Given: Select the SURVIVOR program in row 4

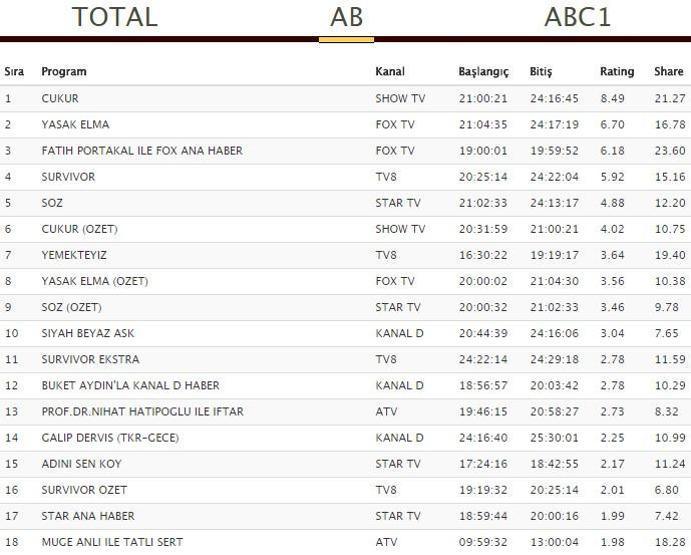Looking at the screenshot, I should point(68,177).
